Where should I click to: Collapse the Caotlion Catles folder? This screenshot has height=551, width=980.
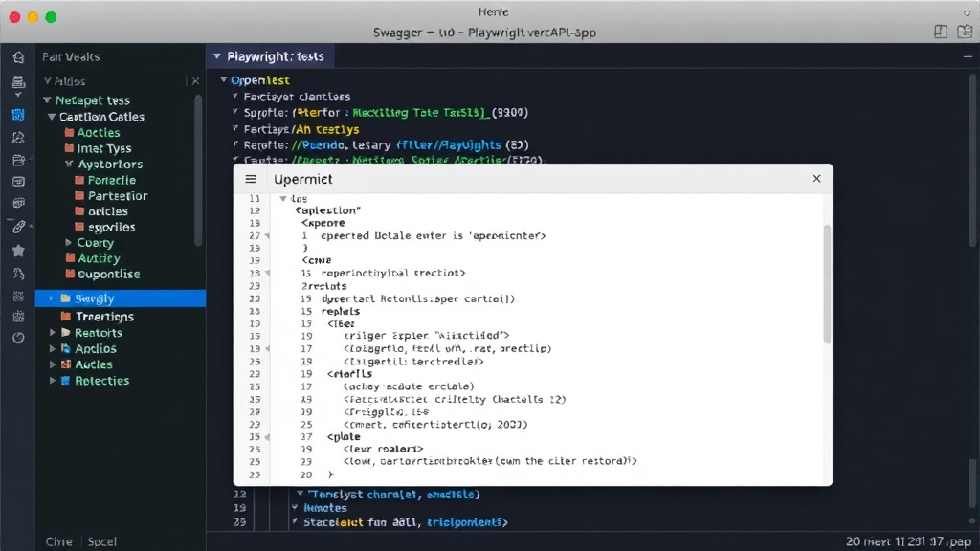coord(52,117)
